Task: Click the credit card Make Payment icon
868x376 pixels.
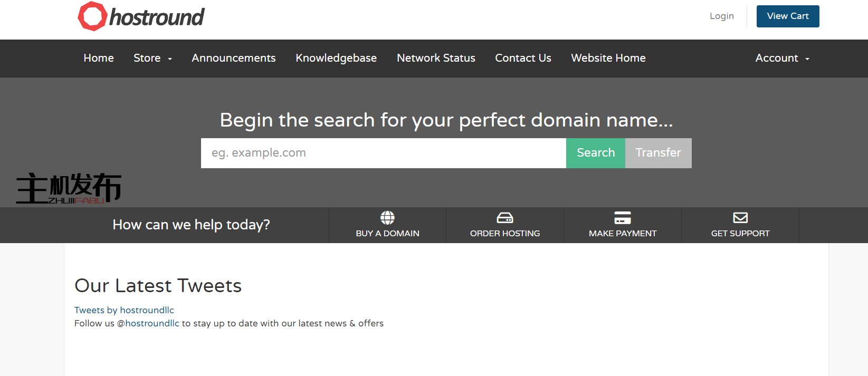Action: click(623, 218)
